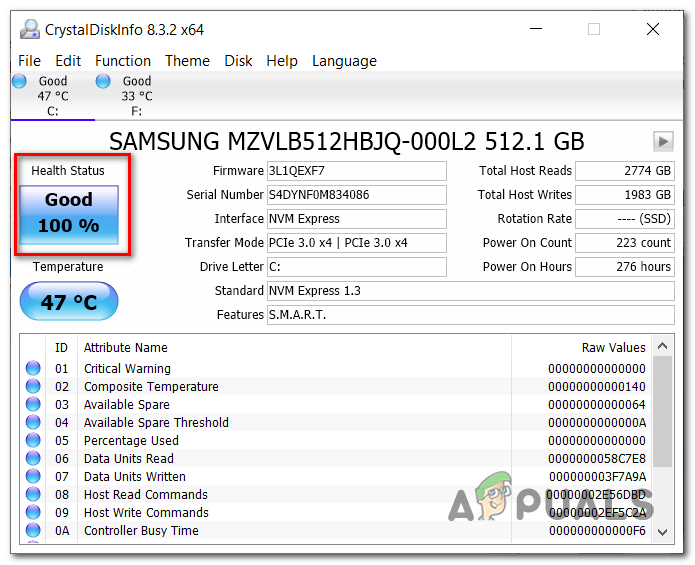The width and height of the screenshot is (695, 565).
Task: Click status orb for Host Read Commands
Action: (33, 494)
